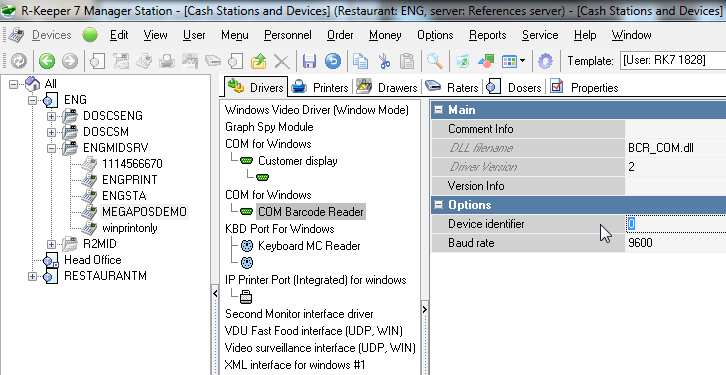Expand the R2MID tree node
Image resolution: width=726 pixels, height=375 pixels.
51,244
